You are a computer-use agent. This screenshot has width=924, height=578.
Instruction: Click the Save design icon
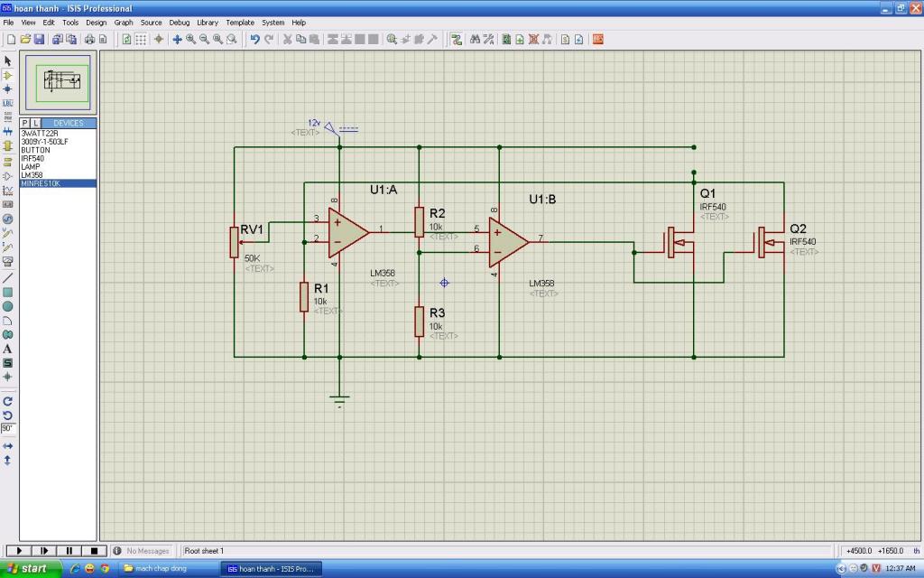coord(39,39)
